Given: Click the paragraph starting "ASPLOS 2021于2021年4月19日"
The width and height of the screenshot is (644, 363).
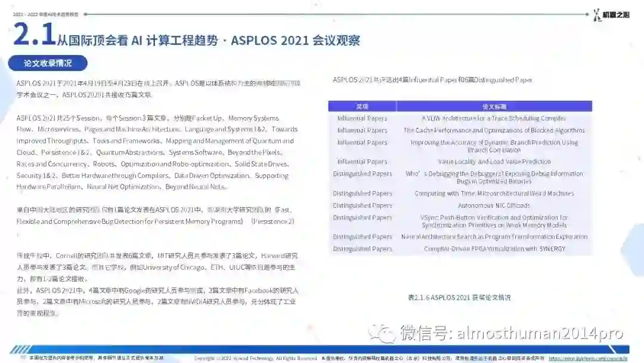Looking at the screenshot, I should pos(158,89).
